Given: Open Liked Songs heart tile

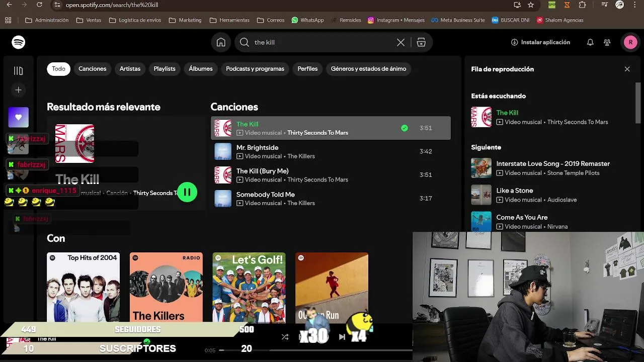Looking at the screenshot, I should (x=19, y=117).
